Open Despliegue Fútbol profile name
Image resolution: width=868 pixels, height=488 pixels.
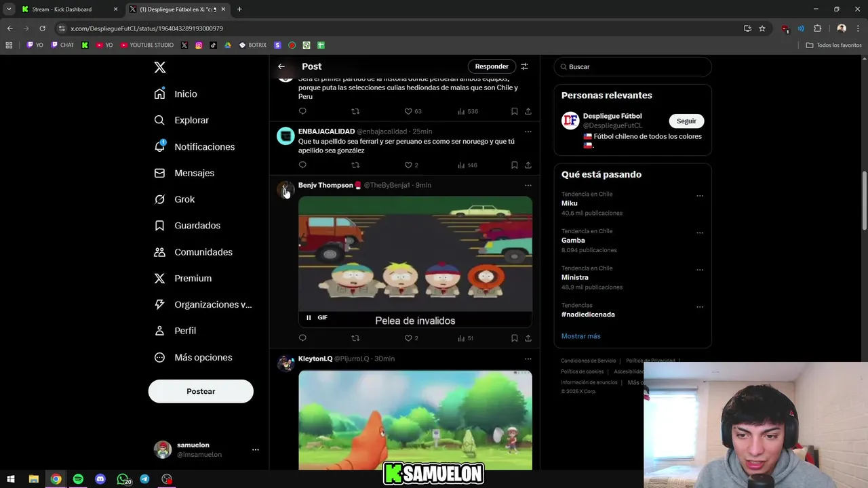(612, 116)
